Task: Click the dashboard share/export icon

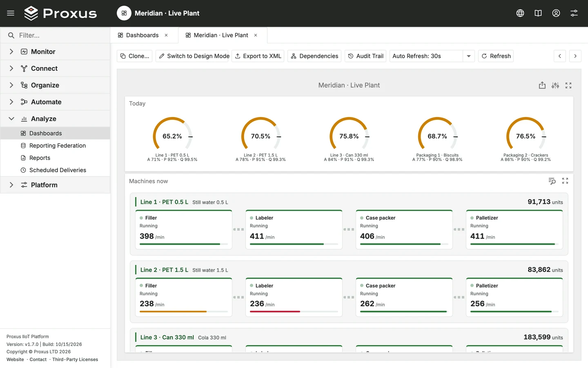Action: [542, 85]
